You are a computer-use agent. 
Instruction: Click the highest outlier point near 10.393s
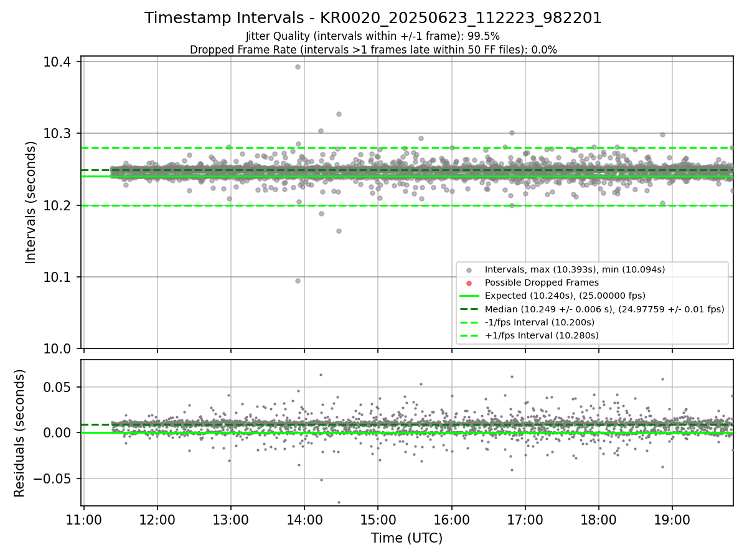(298, 67)
